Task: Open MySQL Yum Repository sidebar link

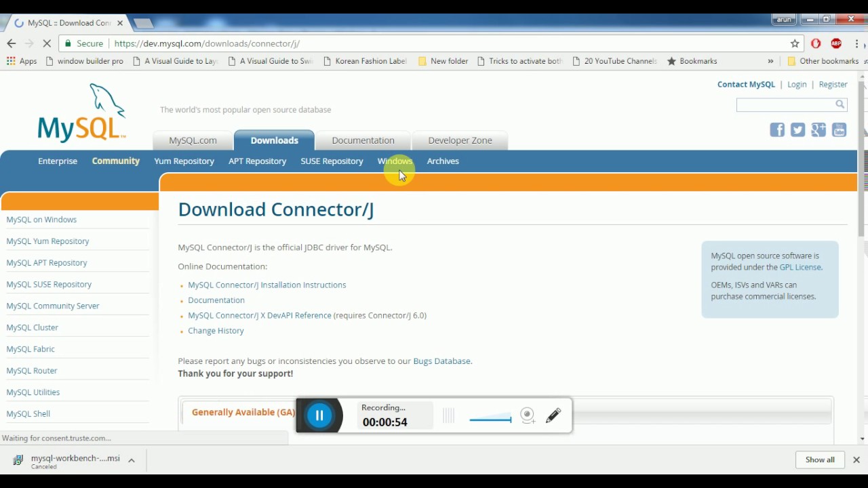Action: (x=47, y=241)
